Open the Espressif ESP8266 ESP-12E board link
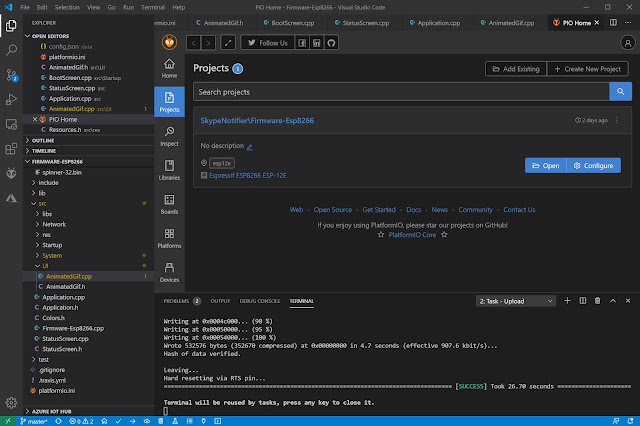The width and height of the screenshot is (640, 426). (247, 175)
